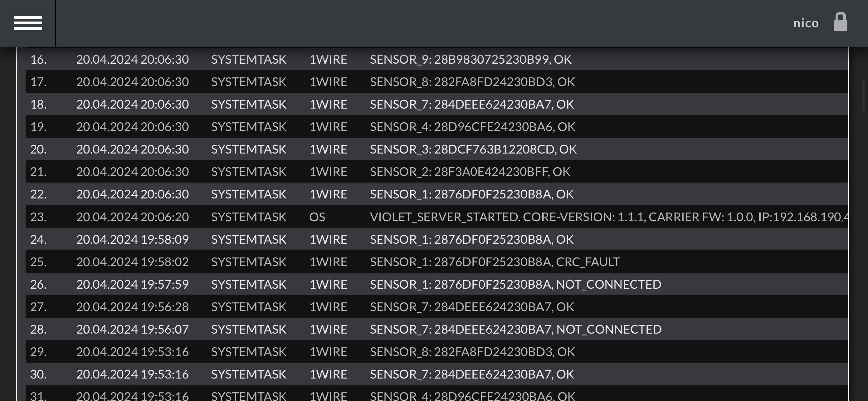Select log row 26 SENSOR_1 NOT_CONNECTED
The image size is (868, 401).
point(437,284)
